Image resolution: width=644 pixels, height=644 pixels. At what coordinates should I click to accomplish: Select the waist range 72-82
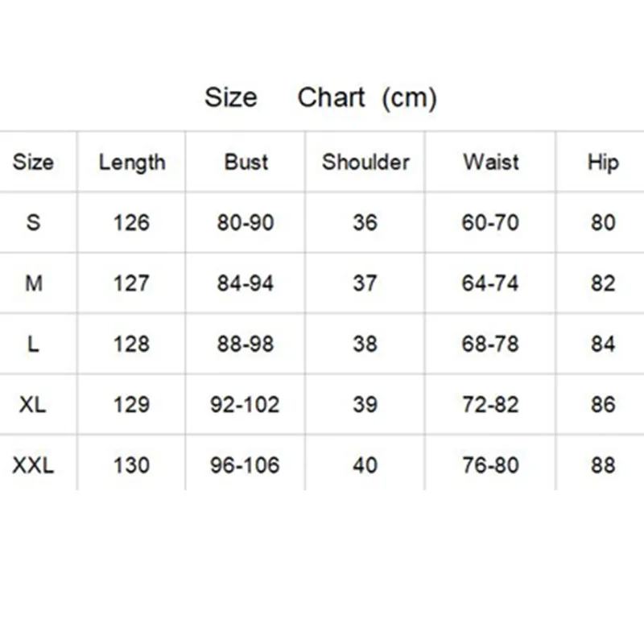point(490,404)
